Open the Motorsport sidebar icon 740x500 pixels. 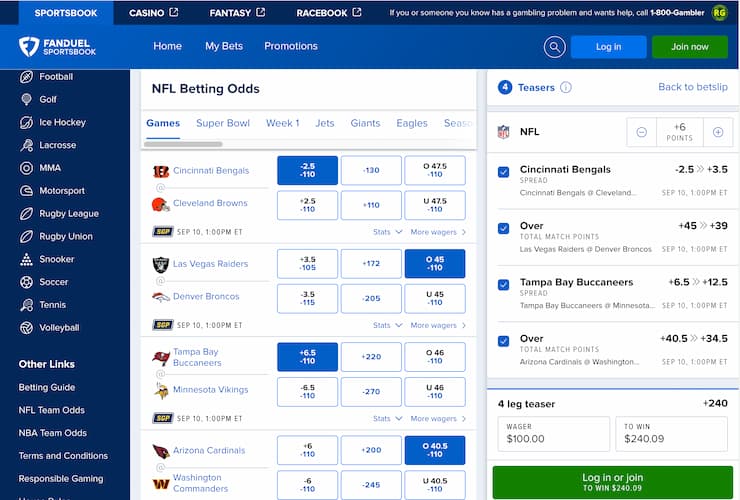(x=26, y=191)
